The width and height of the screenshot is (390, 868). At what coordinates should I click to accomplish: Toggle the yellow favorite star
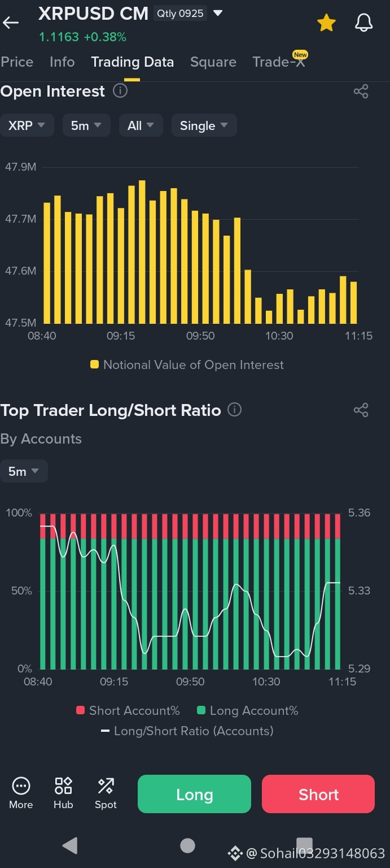[x=326, y=23]
